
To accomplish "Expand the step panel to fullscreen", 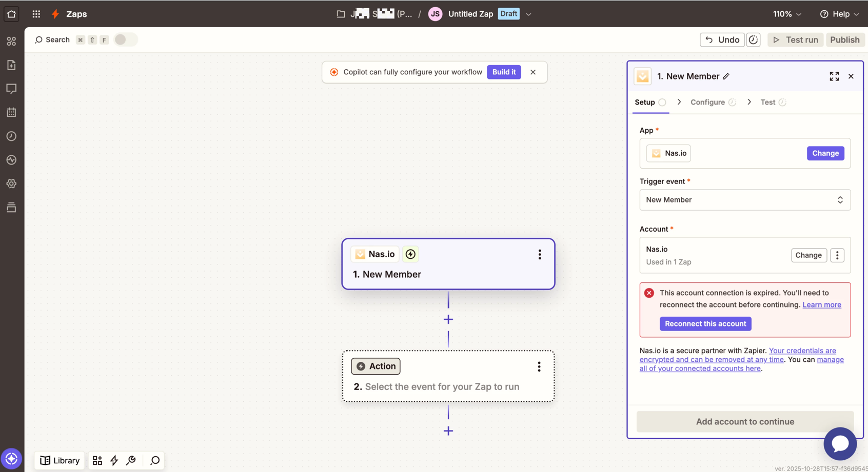I will [834, 76].
